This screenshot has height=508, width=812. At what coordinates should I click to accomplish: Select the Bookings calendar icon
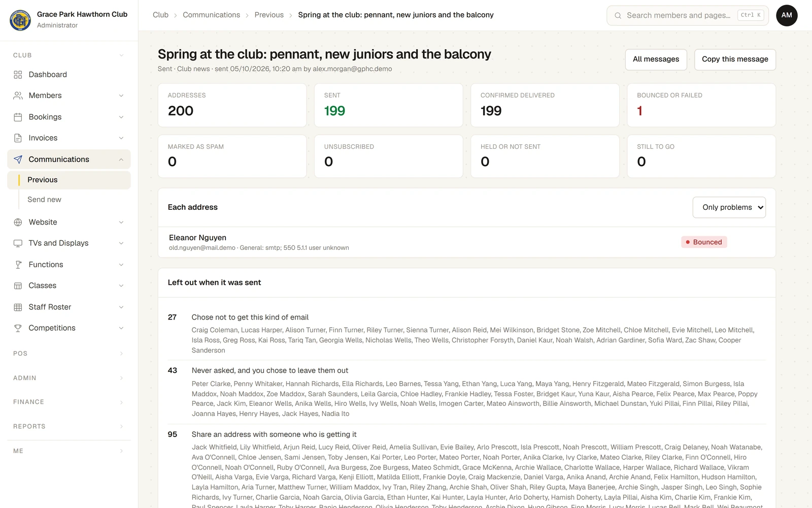pyautogui.click(x=18, y=117)
